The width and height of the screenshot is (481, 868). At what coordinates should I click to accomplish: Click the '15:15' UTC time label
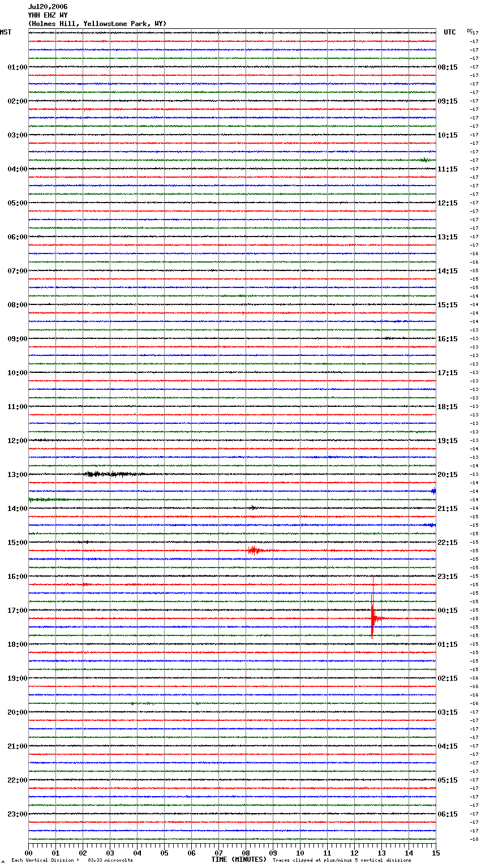tap(448, 305)
